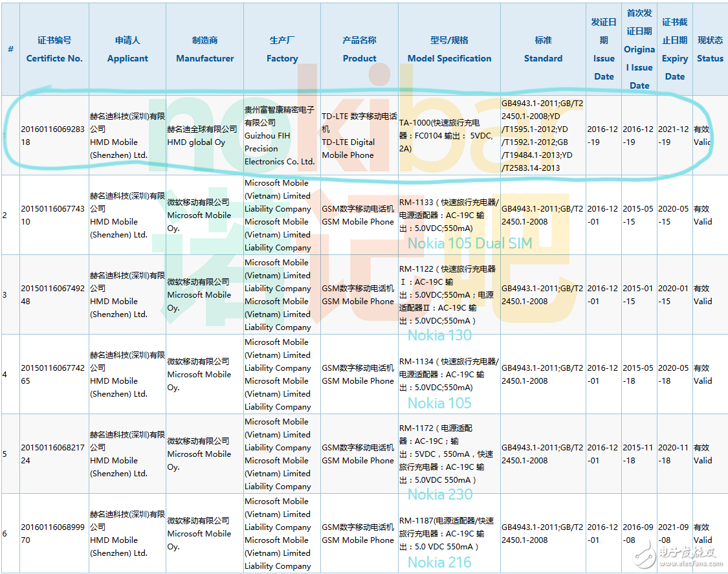This screenshot has height=574, width=728.
Task: Open certificate number 2016011606928318
Action: pyautogui.click(x=52, y=135)
